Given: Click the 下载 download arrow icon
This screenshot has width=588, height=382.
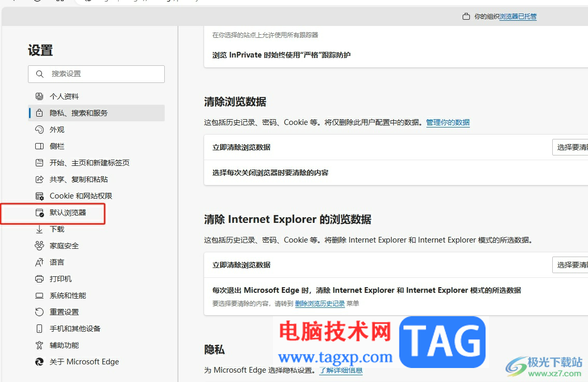Looking at the screenshot, I should point(39,229).
